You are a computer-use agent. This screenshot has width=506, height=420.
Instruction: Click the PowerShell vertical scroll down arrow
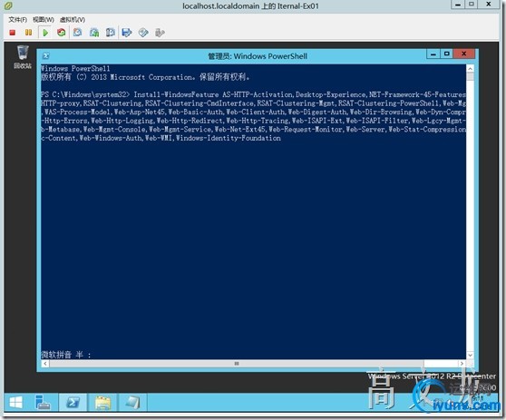click(470, 355)
